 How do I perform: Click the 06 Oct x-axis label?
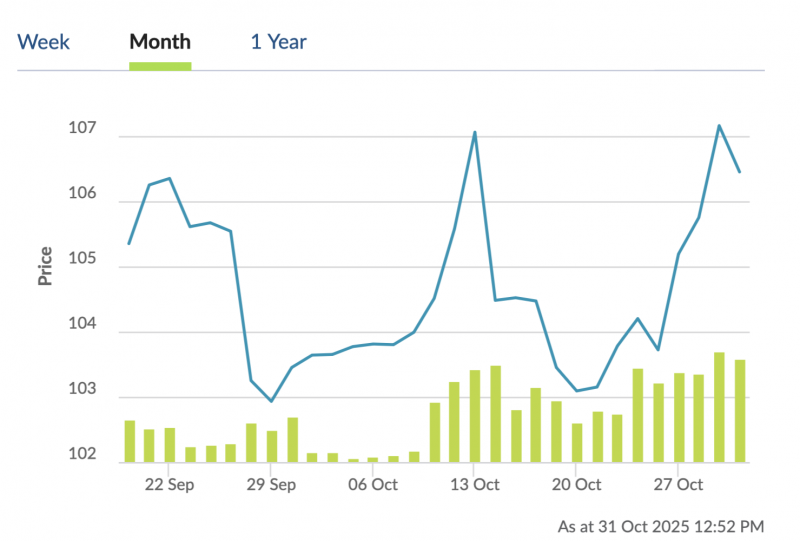tap(372, 485)
